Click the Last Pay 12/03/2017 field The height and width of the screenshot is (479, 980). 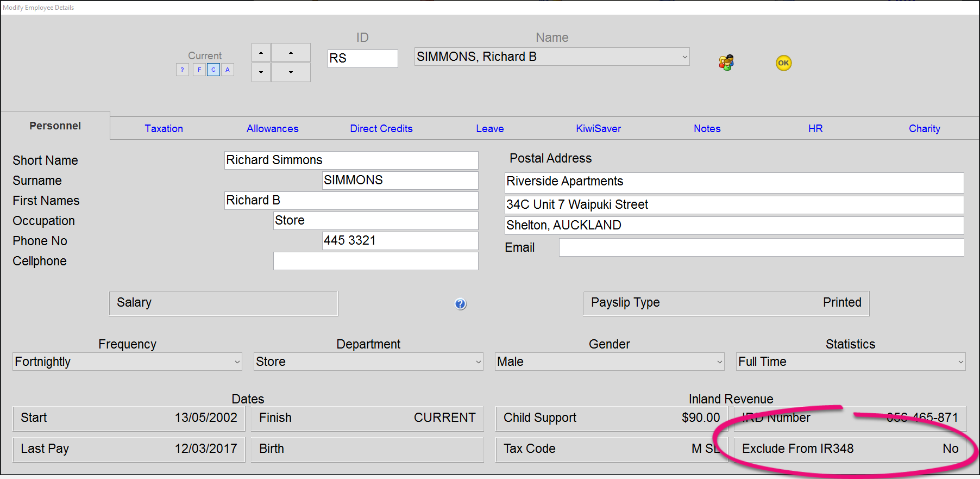[129, 449]
